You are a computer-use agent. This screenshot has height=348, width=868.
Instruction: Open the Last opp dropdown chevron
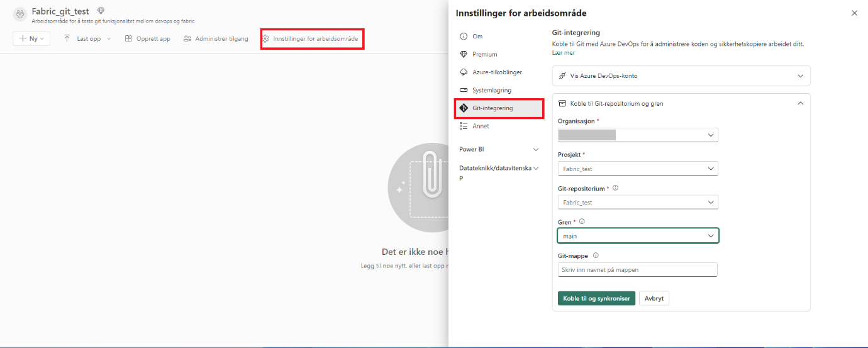[109, 39]
